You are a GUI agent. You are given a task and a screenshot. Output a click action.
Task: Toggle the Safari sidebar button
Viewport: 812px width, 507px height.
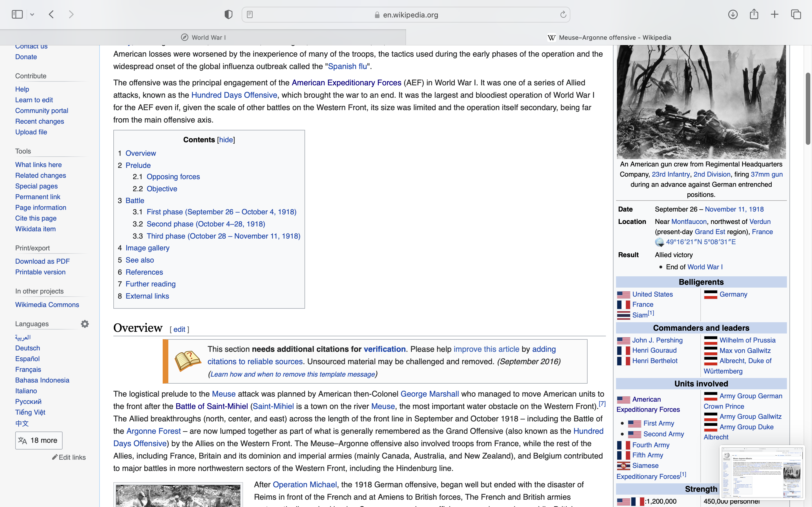[x=17, y=14]
